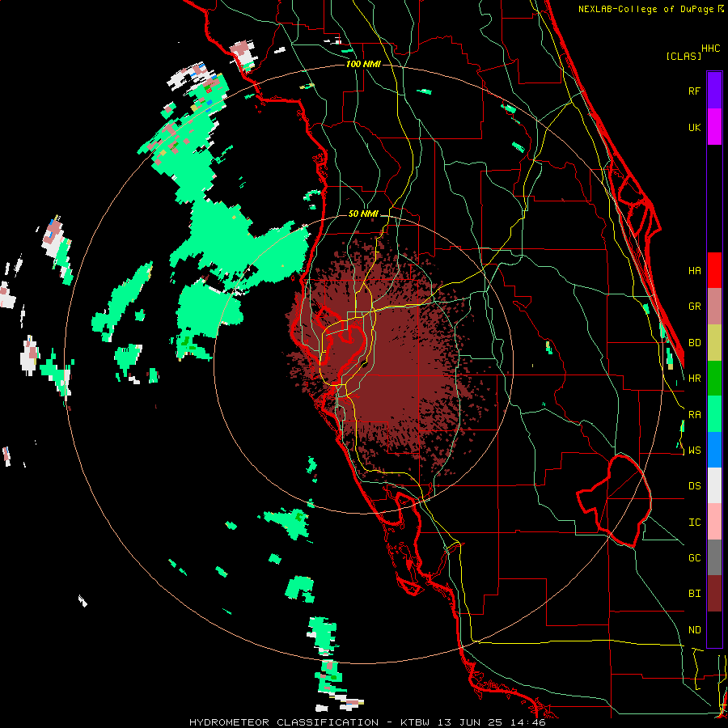
Task: Click the dark green HR legend swatch
Action: 714,378
